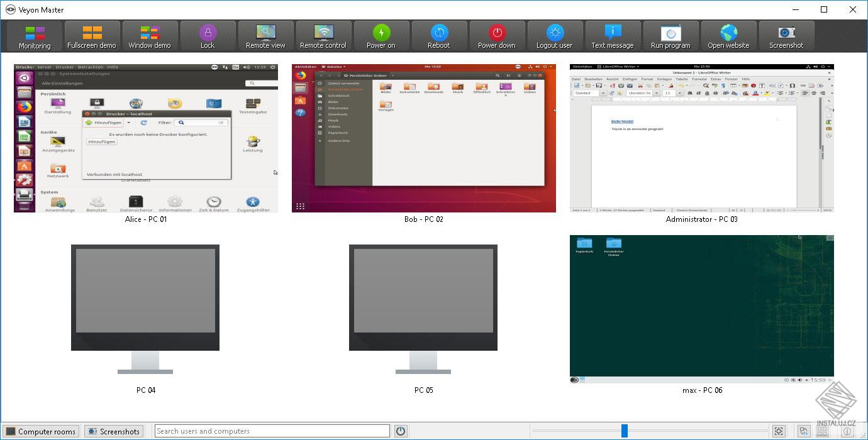Lock the selected computers
868x440 pixels.
click(208, 36)
